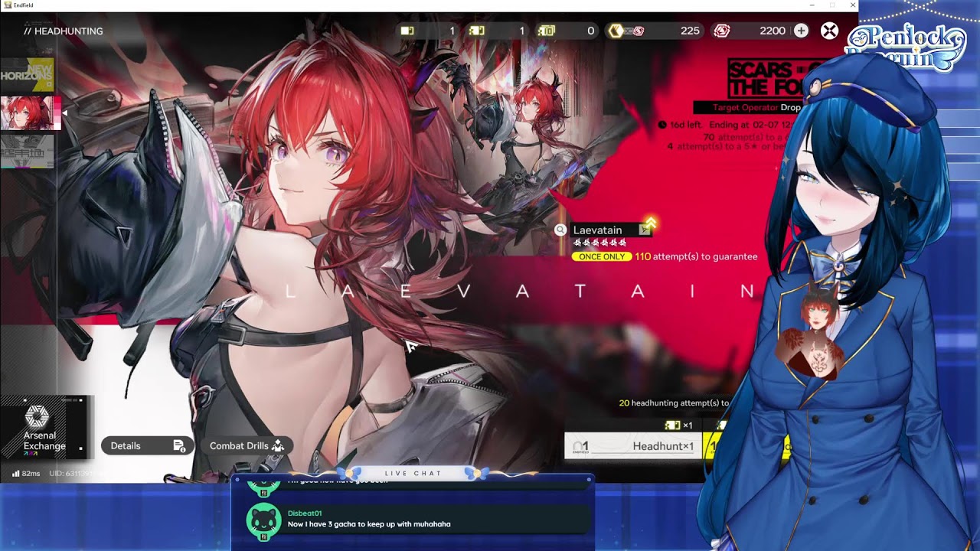Open the New Horizons banner tab
This screenshot has width=980, height=551.
coord(27,74)
